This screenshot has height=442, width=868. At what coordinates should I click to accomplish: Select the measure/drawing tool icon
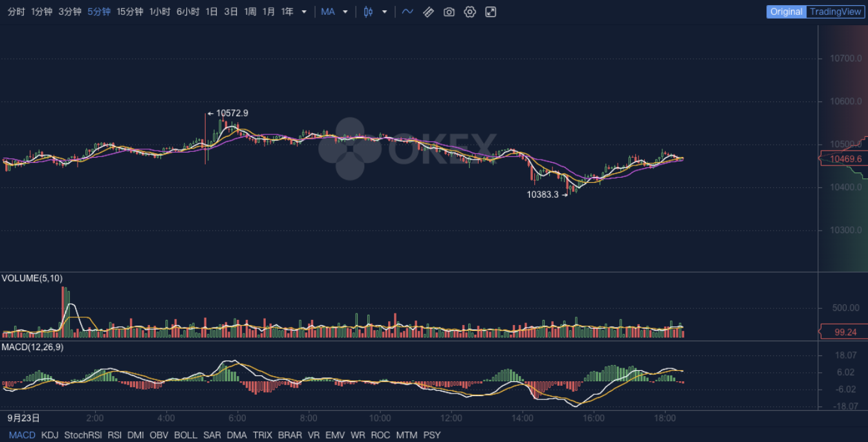click(428, 12)
